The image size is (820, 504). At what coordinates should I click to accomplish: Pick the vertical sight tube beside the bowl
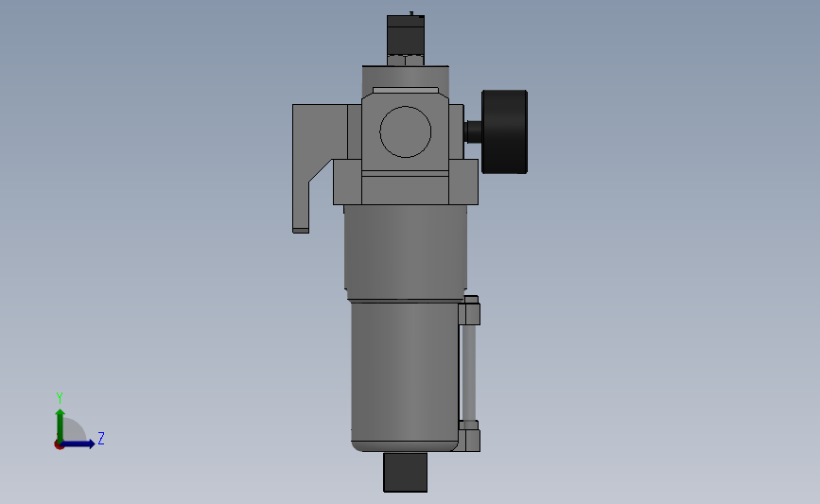[x=469, y=373]
